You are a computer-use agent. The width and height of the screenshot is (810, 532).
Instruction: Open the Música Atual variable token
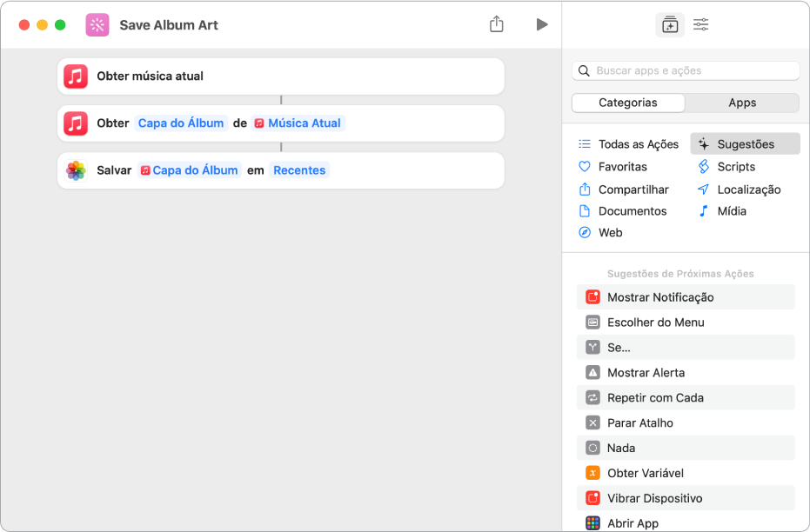[x=298, y=123]
